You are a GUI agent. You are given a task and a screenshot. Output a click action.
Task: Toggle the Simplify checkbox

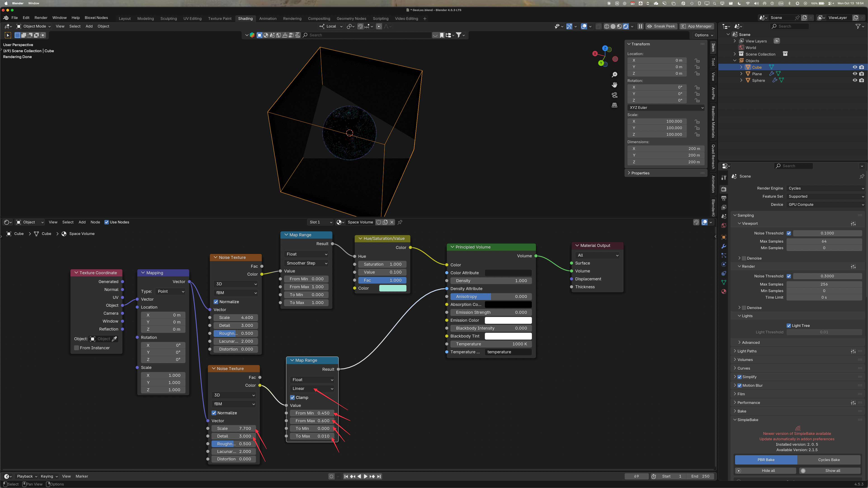pyautogui.click(x=740, y=377)
